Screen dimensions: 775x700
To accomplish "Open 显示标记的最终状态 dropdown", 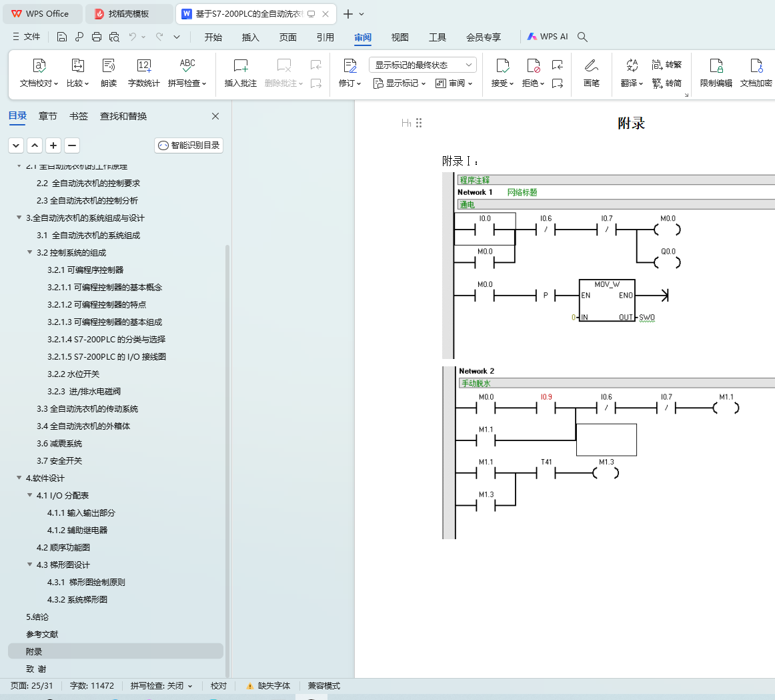I will point(423,65).
